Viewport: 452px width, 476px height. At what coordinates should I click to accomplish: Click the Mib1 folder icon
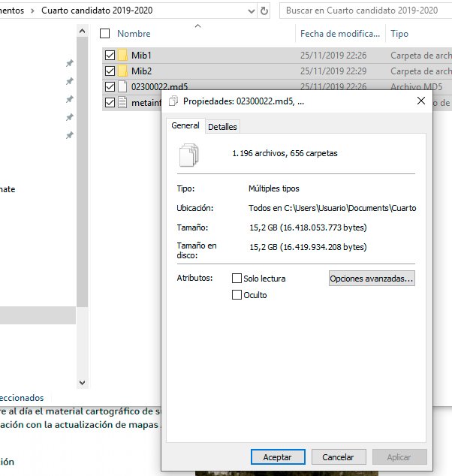click(x=123, y=56)
